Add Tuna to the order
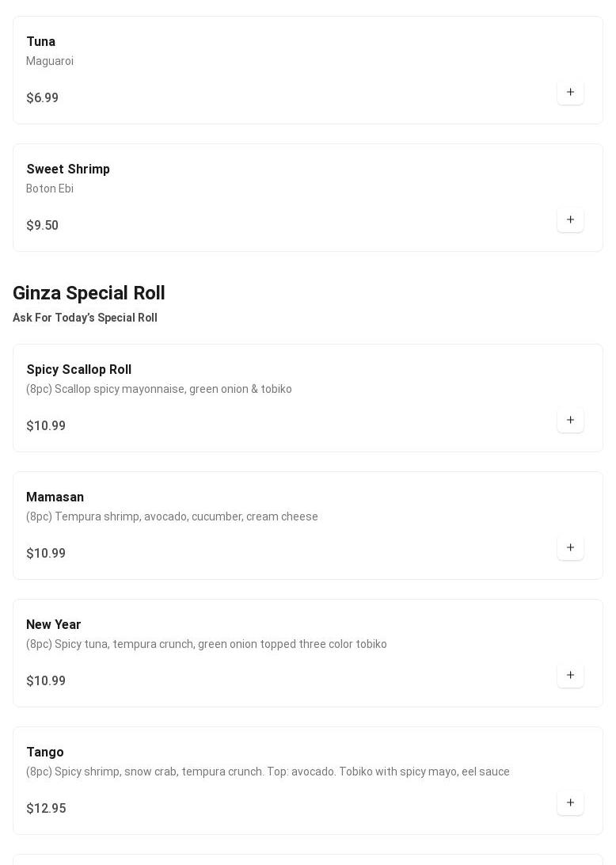616x865 pixels. (570, 93)
